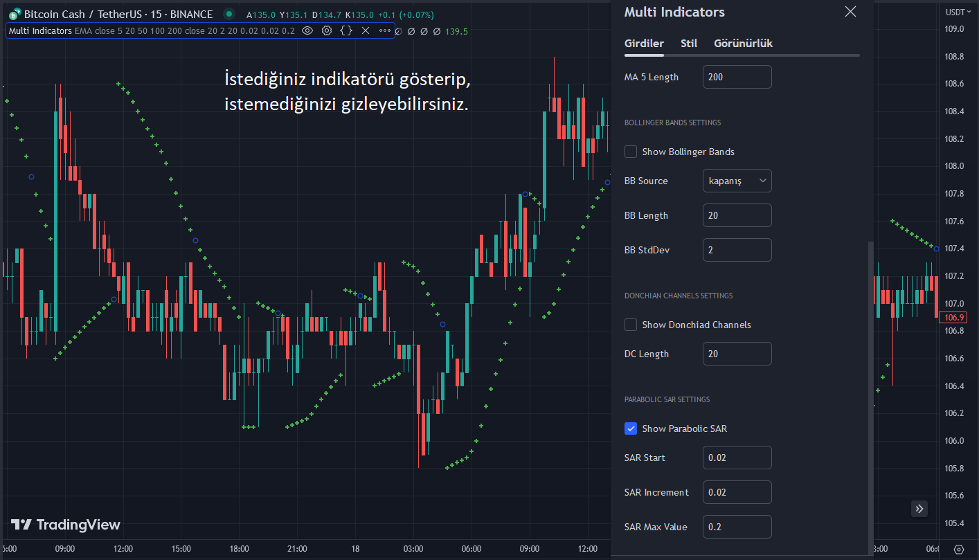Remove Multi Indicators with X icon
This screenshot has height=560, width=979.
click(x=366, y=30)
